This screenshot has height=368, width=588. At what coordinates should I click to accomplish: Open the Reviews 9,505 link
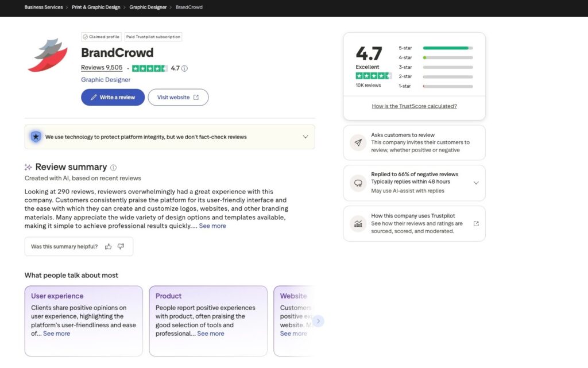tap(102, 67)
